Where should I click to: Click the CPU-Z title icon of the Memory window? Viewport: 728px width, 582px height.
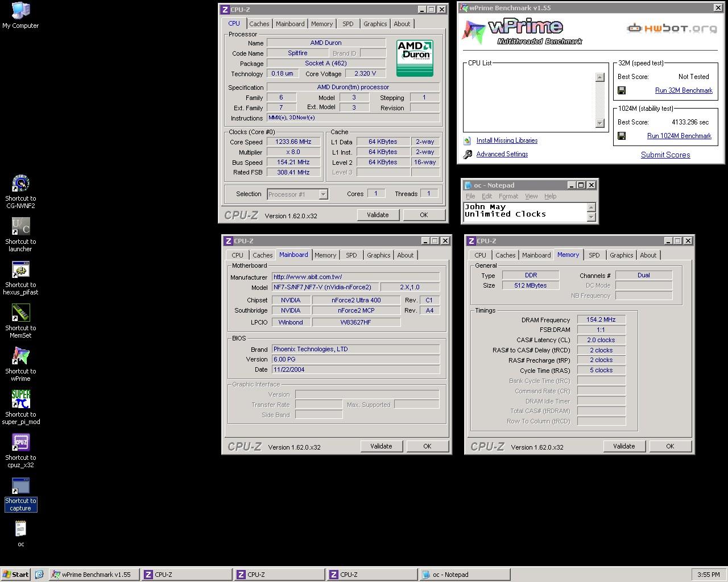click(471, 241)
